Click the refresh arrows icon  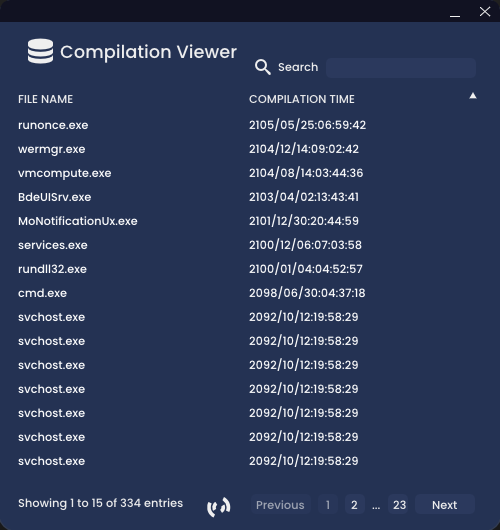tap(218, 507)
